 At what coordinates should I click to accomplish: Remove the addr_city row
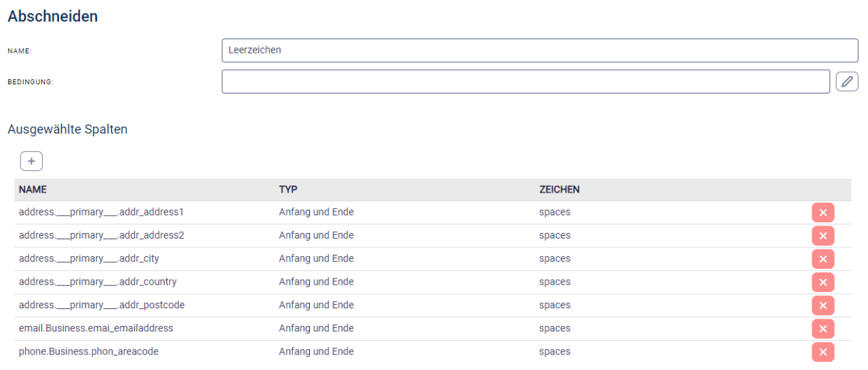tap(823, 259)
